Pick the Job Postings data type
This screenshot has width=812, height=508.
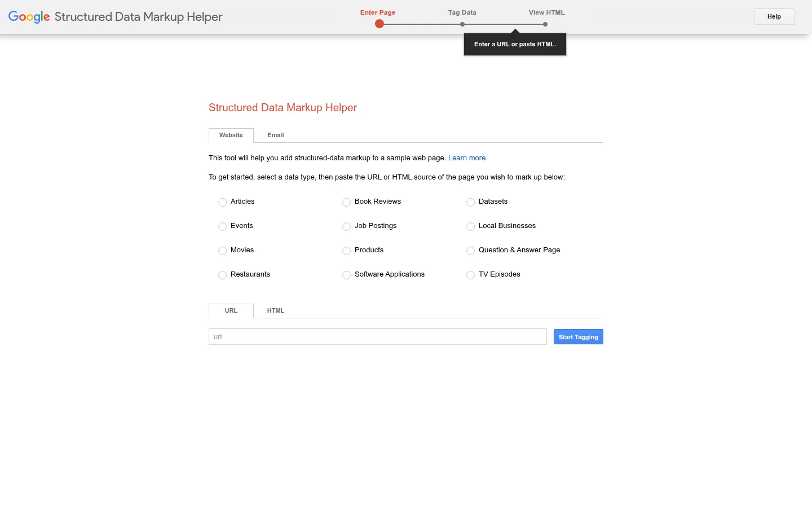click(346, 226)
